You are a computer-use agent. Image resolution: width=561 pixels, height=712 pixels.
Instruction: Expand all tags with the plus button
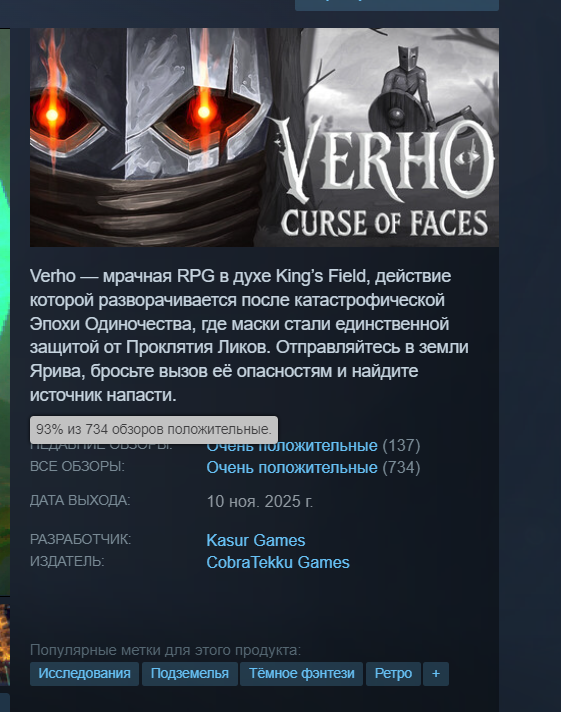tap(436, 673)
